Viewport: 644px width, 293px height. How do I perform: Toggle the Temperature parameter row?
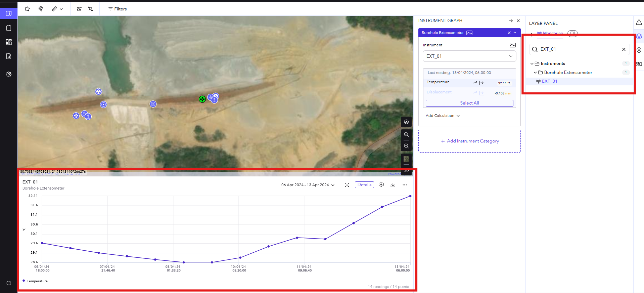point(469,82)
